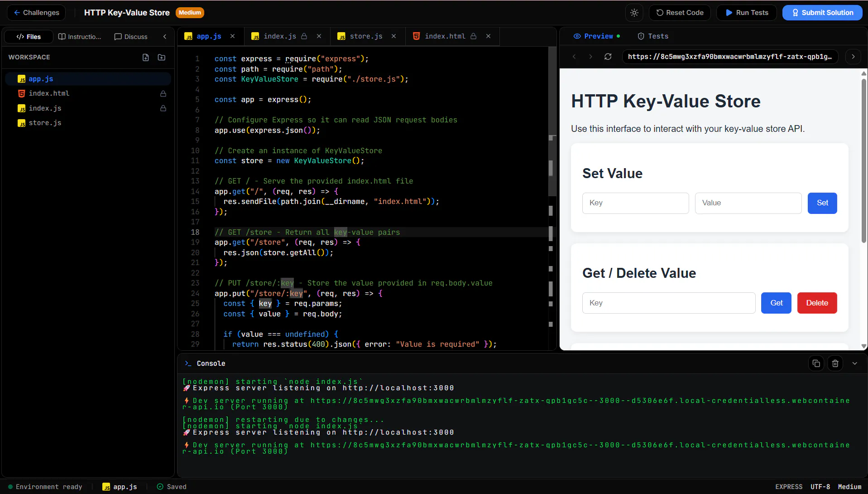Viewport: 868px width, 494px height.
Task: Click the lock icon on index.html tab
Action: 474,36
